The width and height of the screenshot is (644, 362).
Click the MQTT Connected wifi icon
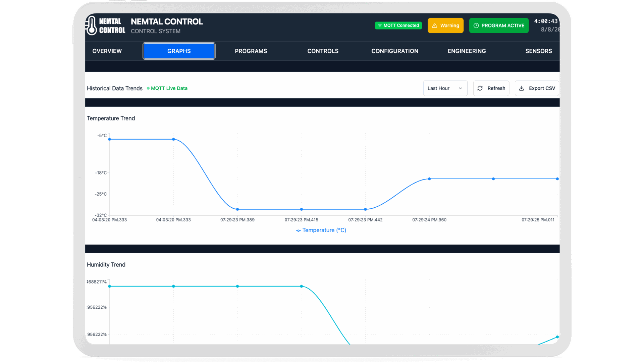[x=380, y=25]
